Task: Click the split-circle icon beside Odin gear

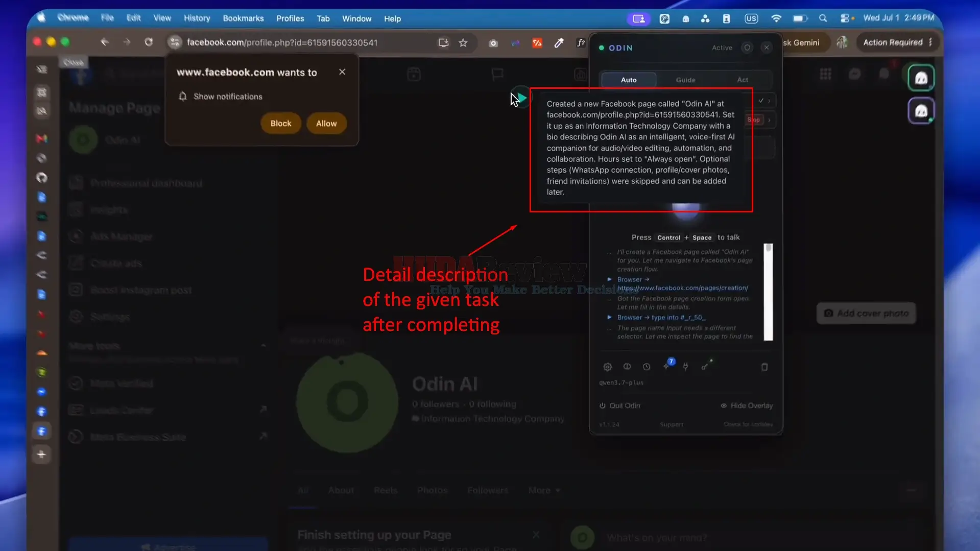Action: point(627,367)
